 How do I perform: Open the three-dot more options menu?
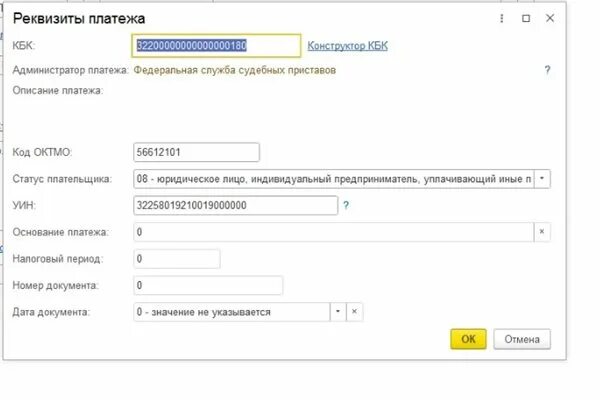pyautogui.click(x=502, y=18)
